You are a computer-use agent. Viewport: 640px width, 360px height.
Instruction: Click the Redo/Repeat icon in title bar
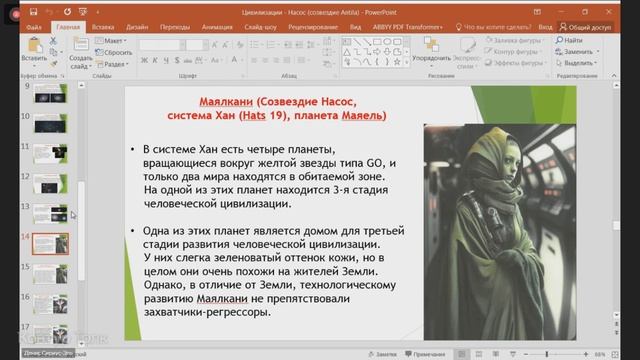[x=67, y=12]
